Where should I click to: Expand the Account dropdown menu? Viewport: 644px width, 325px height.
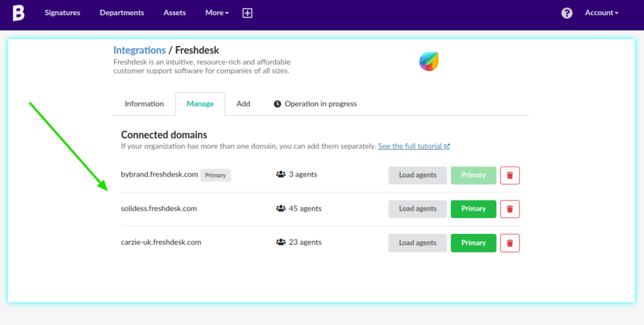(x=602, y=13)
